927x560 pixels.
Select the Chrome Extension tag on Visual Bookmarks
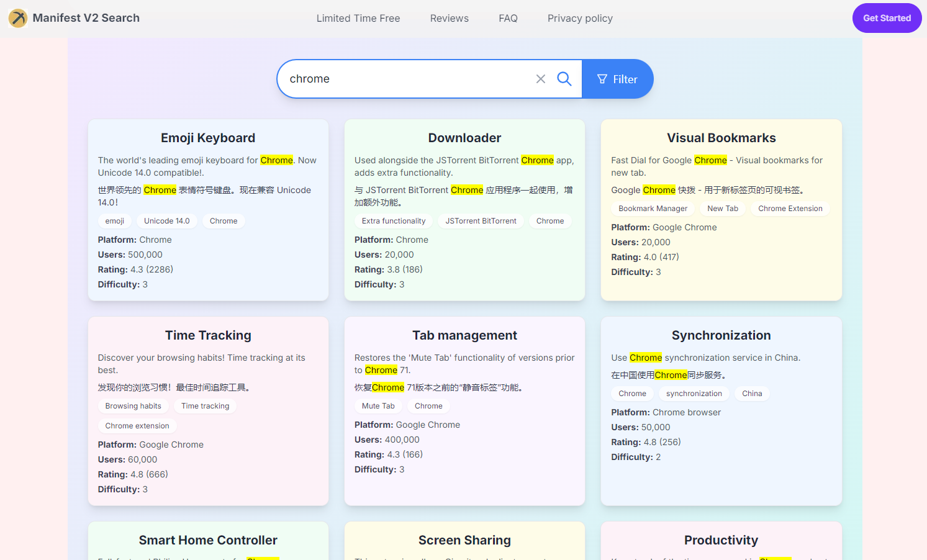[x=790, y=209]
